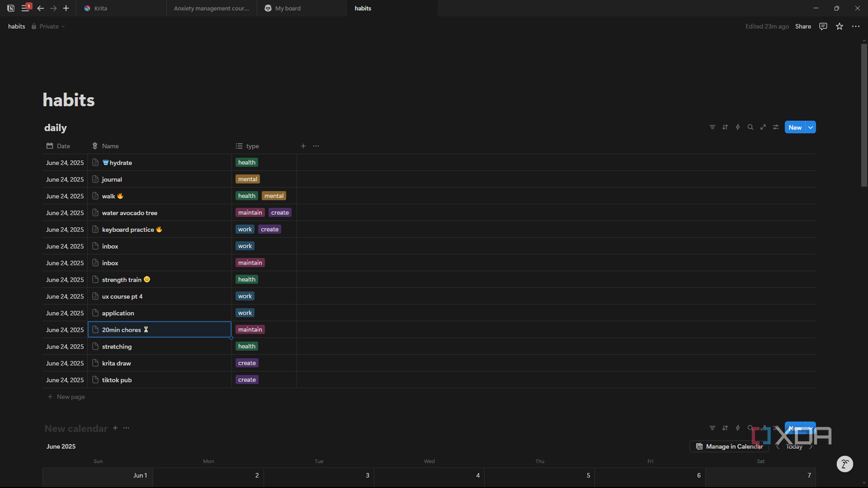Viewport: 868px width, 488px height.
Task: Open the hydrate page
Action: click(120, 163)
